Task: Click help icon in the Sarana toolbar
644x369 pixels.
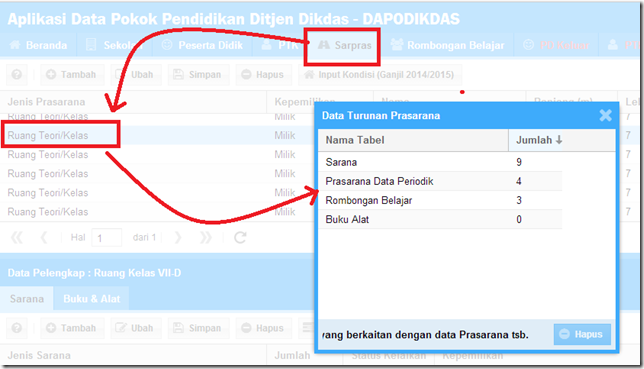Action: pos(17,328)
